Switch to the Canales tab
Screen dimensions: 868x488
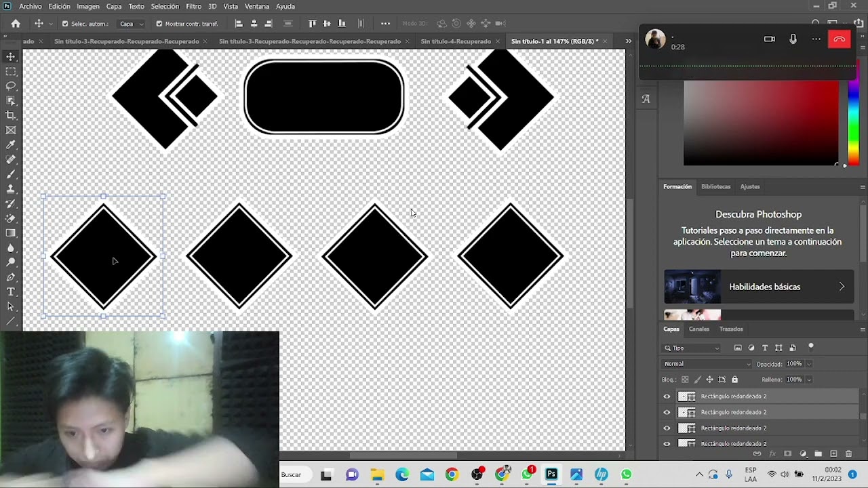pos(699,329)
